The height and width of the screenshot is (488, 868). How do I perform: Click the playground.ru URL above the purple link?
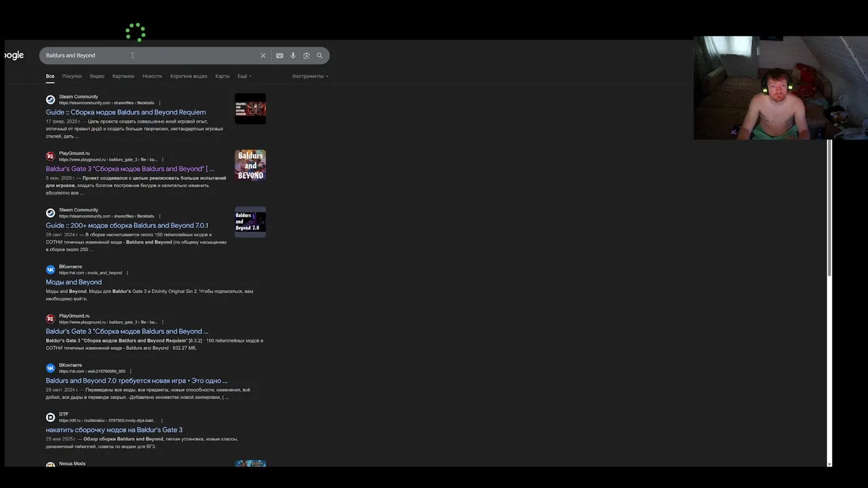pos(108,160)
